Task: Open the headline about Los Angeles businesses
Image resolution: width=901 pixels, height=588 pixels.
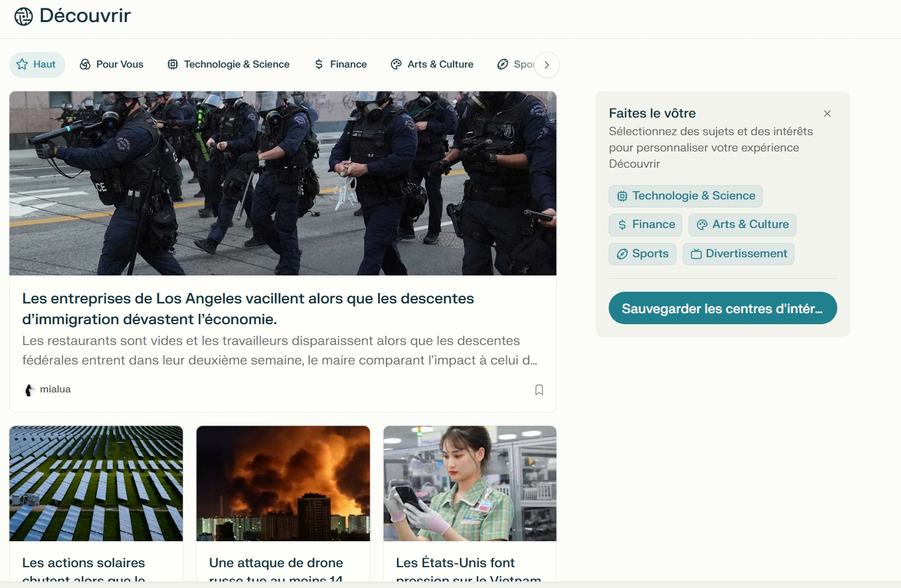Action: 248,309
